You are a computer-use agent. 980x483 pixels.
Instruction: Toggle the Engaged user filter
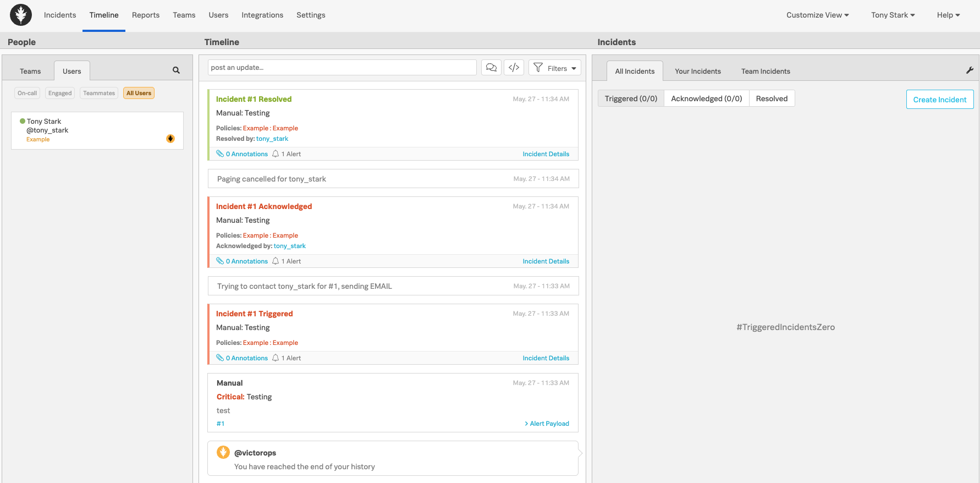pyautogui.click(x=60, y=93)
